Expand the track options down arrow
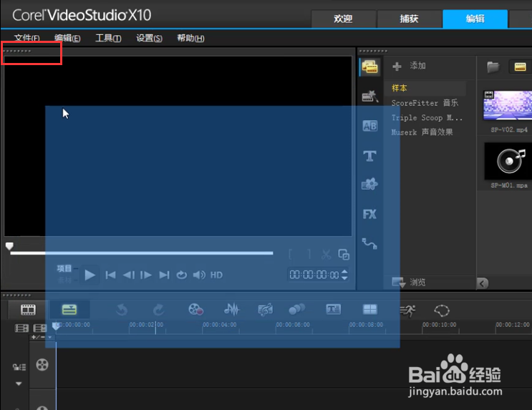Screen dimensions: 532x410 (x=19, y=384)
